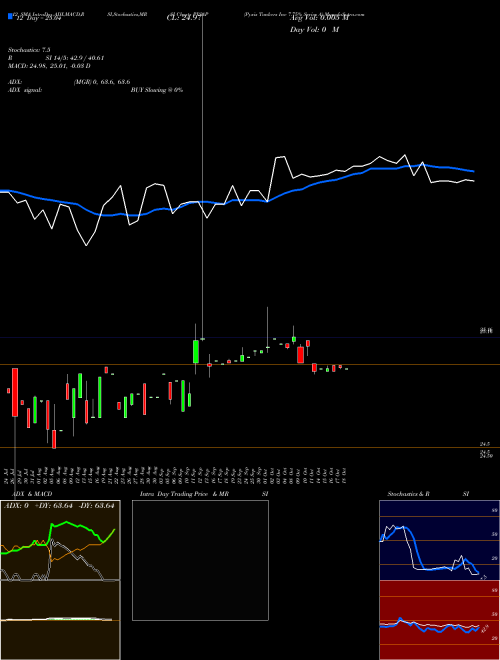500x660 pixels.
Task: Click the 'Stochastics & R' panel title
Action: pos(408,494)
